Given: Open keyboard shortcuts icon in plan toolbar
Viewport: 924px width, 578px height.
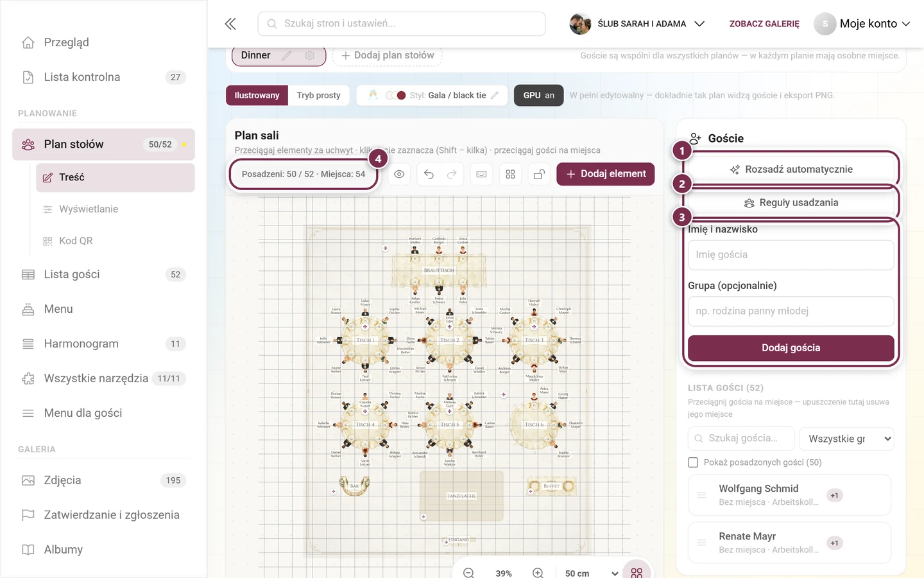Looking at the screenshot, I should point(481,174).
